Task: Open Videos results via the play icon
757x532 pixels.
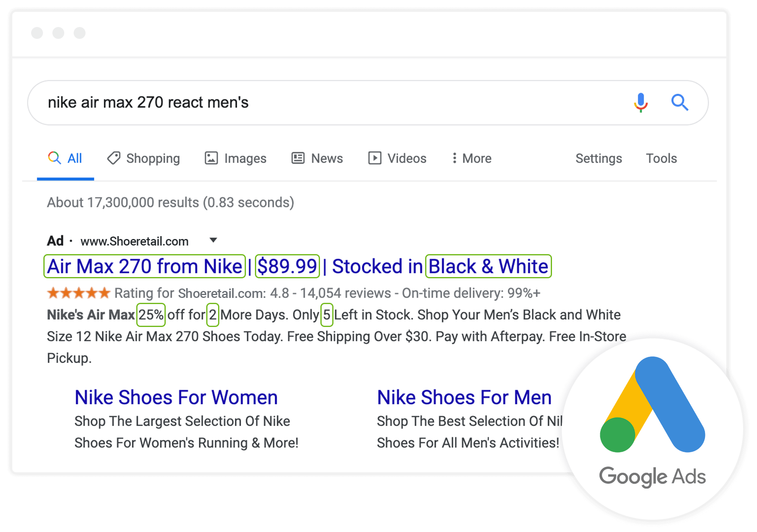Action: (375, 158)
